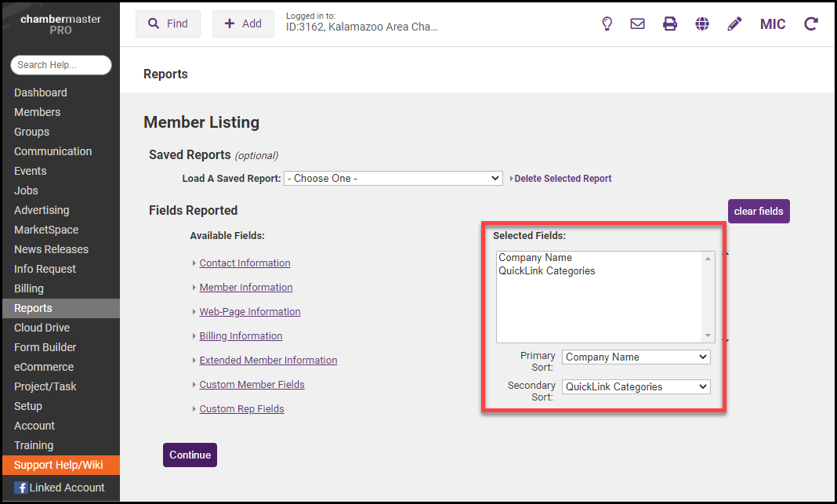Open the globe website icon
This screenshot has width=837, height=504.
(x=702, y=24)
